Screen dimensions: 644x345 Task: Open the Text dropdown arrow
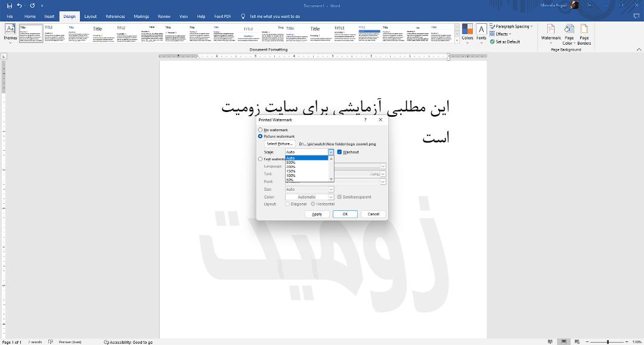click(x=383, y=174)
